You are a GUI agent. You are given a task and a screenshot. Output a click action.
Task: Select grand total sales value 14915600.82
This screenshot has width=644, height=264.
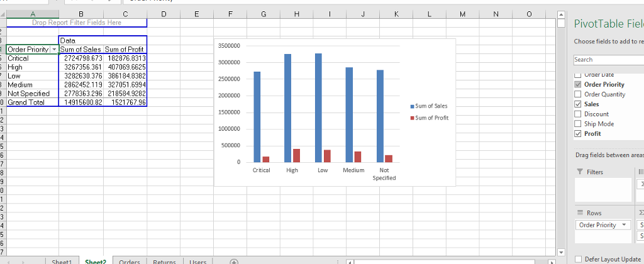[81, 102]
